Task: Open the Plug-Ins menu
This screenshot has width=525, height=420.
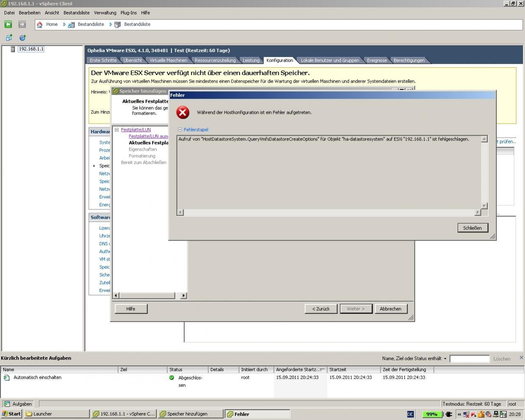Action: [x=128, y=13]
